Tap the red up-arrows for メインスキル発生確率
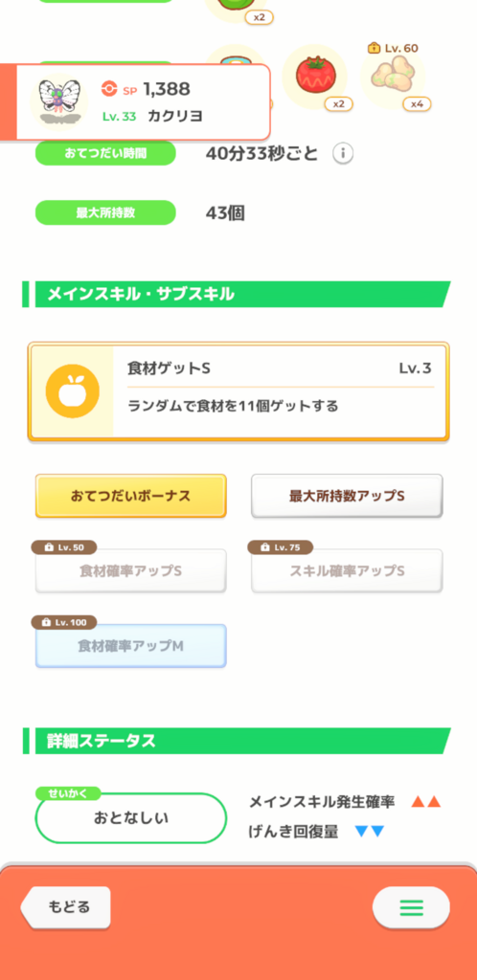The image size is (477, 980). point(425,802)
